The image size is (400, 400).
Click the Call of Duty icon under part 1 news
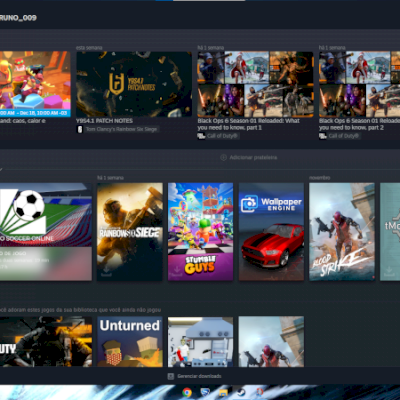(x=201, y=136)
